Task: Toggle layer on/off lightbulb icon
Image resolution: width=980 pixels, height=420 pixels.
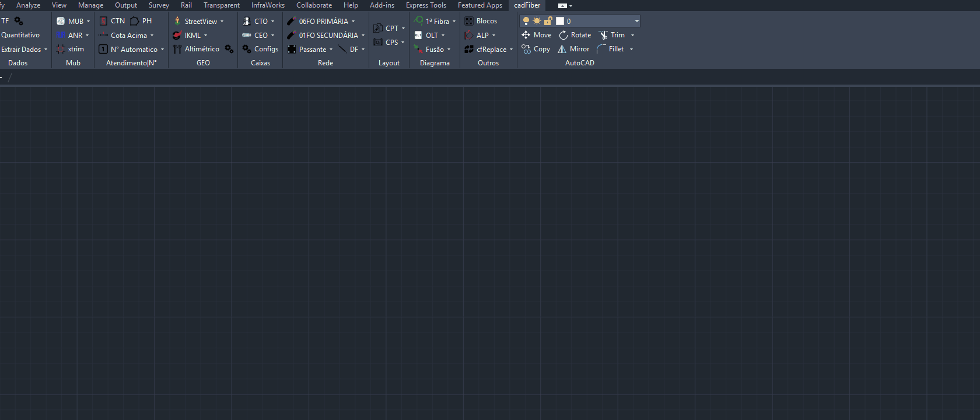Action: click(526, 21)
